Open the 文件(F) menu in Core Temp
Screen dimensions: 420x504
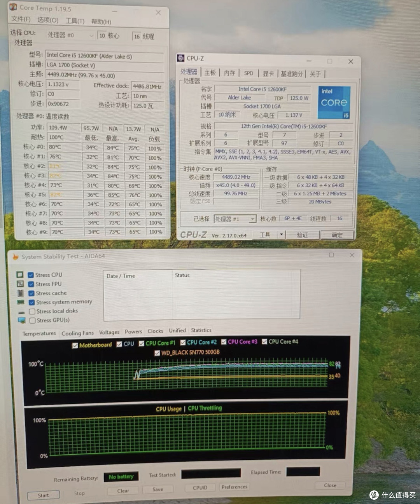21,19
